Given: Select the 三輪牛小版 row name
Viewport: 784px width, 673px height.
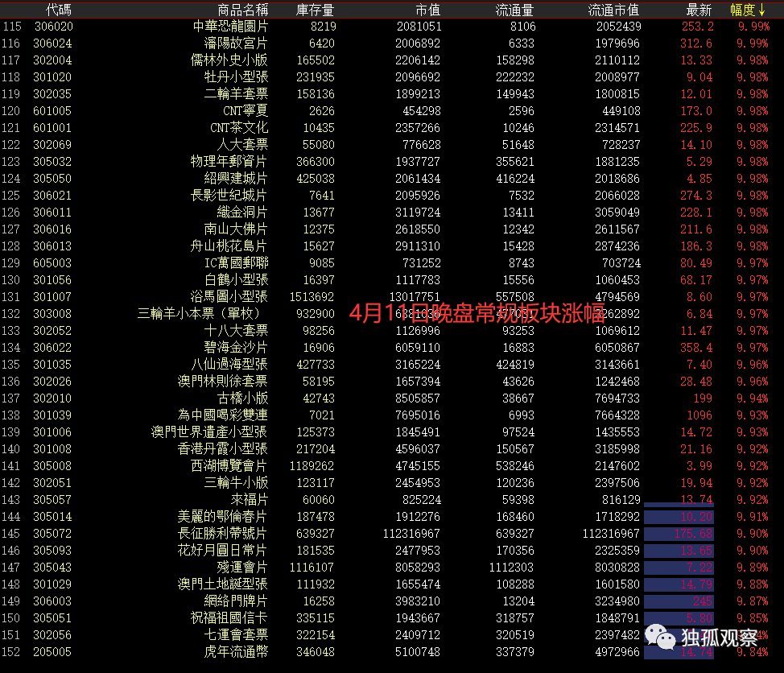Looking at the screenshot, I should click(236, 483).
